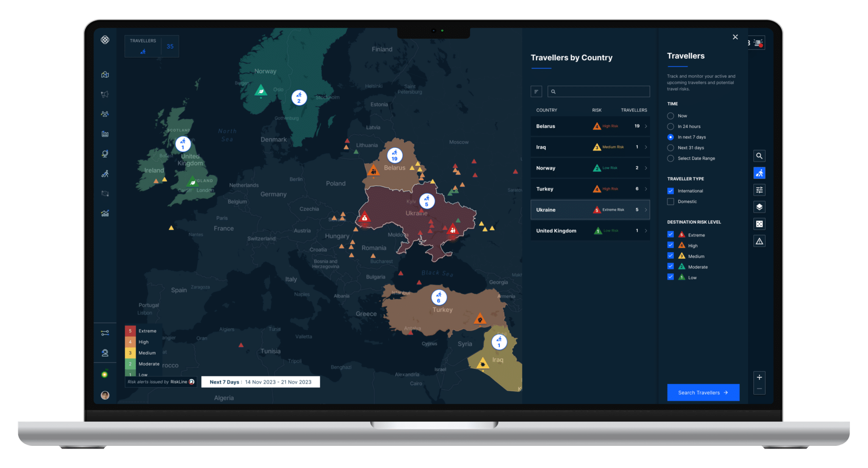Select the United Kingdom country name in table

pyautogui.click(x=556, y=231)
